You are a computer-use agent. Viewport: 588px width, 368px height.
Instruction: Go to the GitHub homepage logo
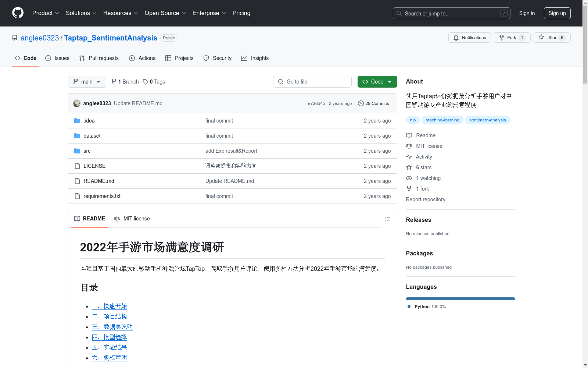coord(18,13)
